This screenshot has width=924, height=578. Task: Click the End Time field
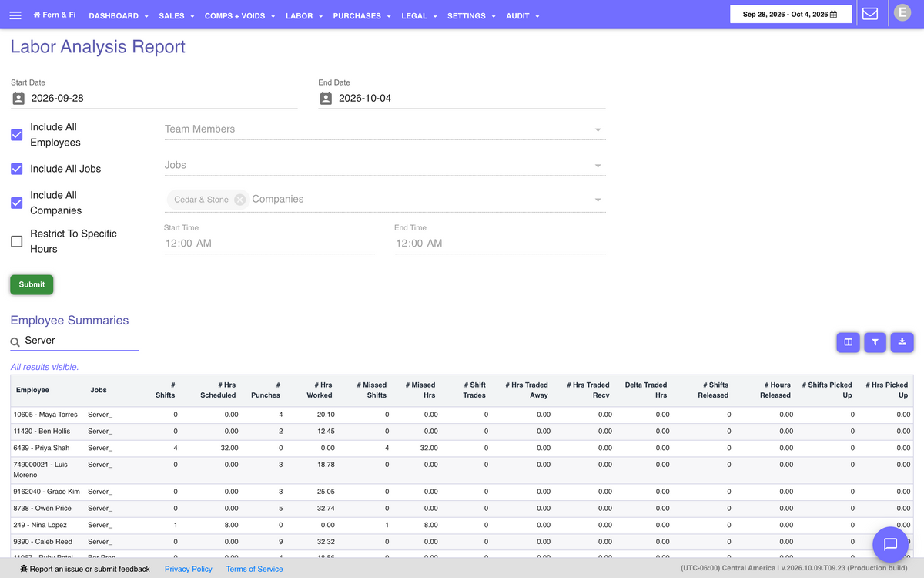point(500,244)
